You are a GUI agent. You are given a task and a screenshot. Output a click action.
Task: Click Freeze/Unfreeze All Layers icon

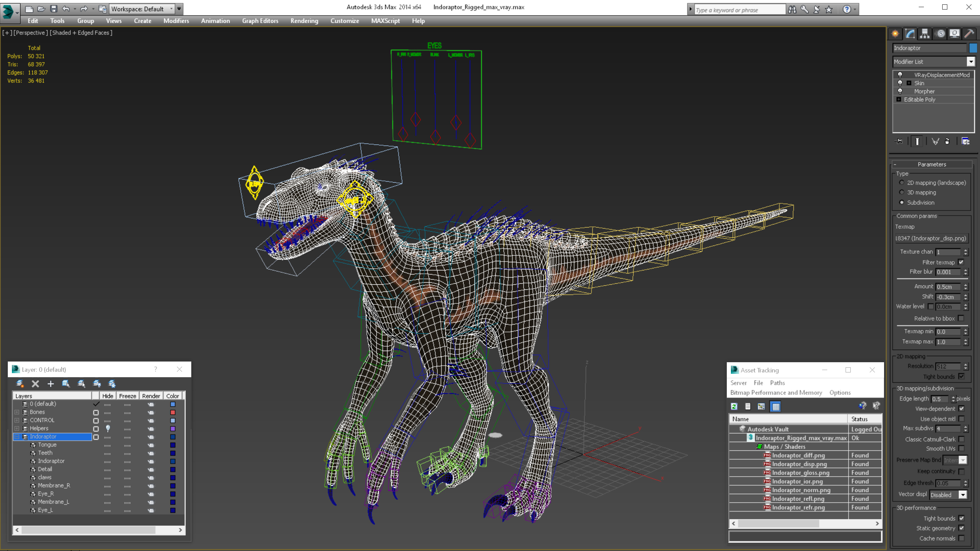point(112,384)
